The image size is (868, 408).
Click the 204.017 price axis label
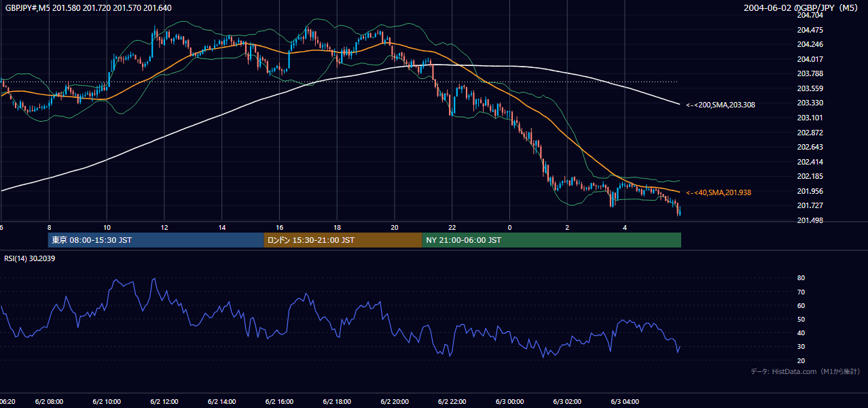(x=810, y=59)
